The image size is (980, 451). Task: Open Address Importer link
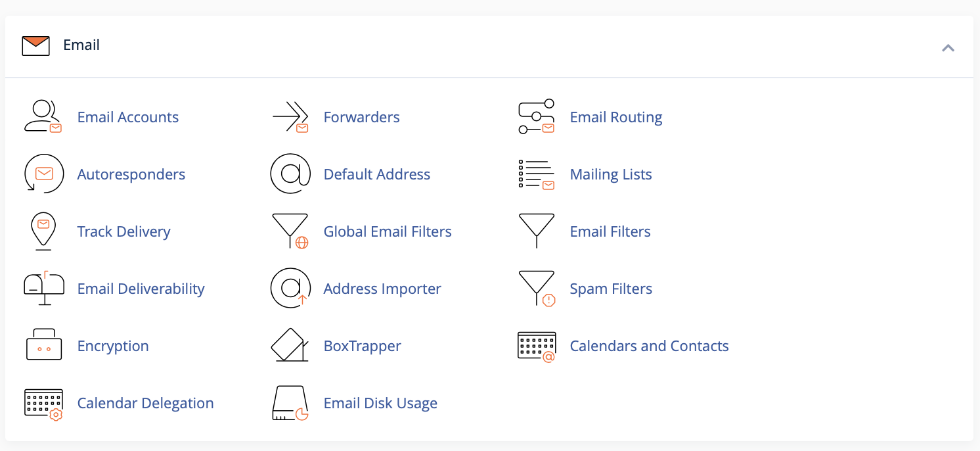tap(382, 289)
